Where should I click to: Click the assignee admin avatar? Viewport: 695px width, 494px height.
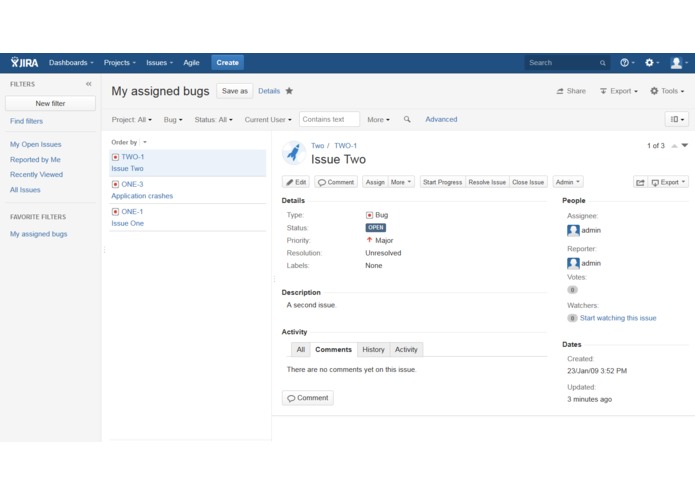[573, 230]
